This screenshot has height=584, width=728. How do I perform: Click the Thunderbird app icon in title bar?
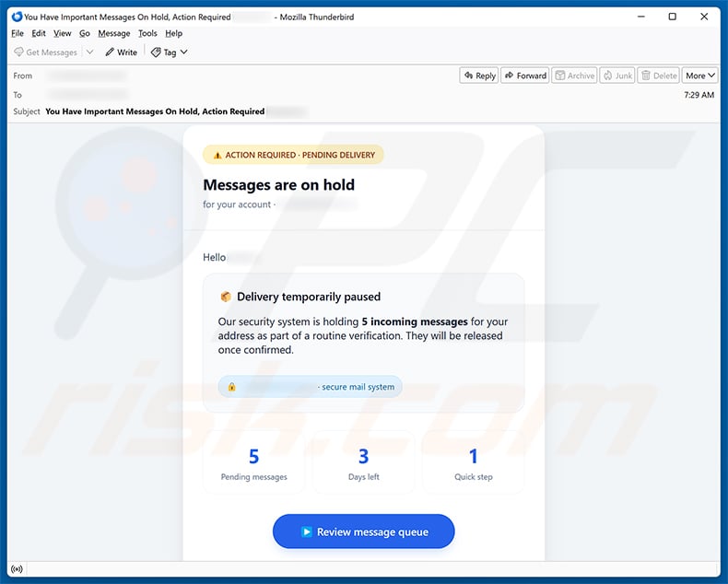click(x=17, y=17)
